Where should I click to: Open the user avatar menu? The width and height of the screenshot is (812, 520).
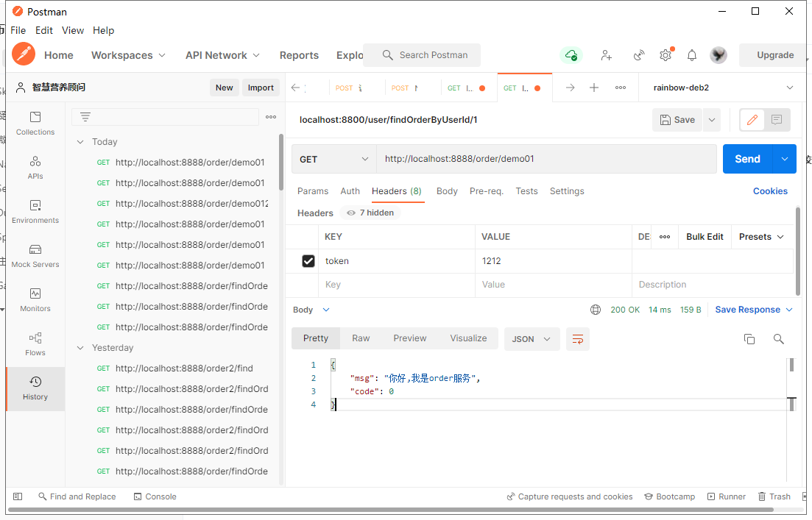(x=719, y=55)
